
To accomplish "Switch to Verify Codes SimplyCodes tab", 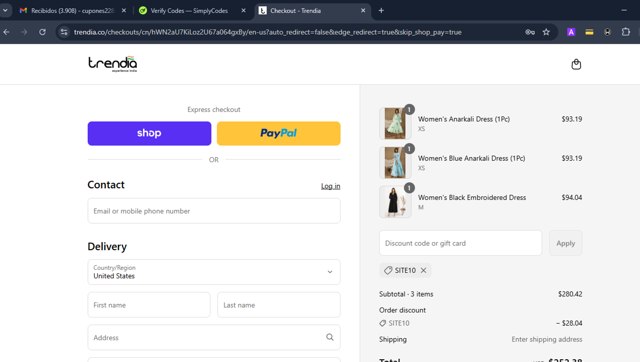I will [x=193, y=11].
